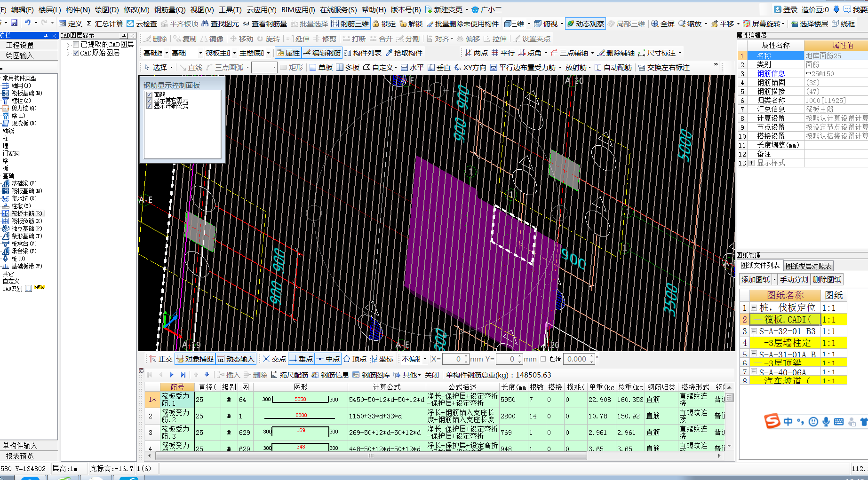The height and width of the screenshot is (480, 868).
Task: Open the 绘图(D) menu
Action: 107,9
